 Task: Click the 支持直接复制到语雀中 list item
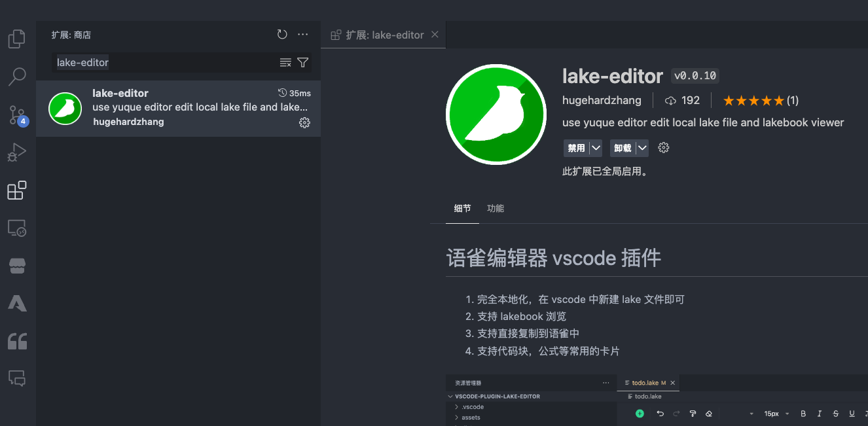point(528,333)
